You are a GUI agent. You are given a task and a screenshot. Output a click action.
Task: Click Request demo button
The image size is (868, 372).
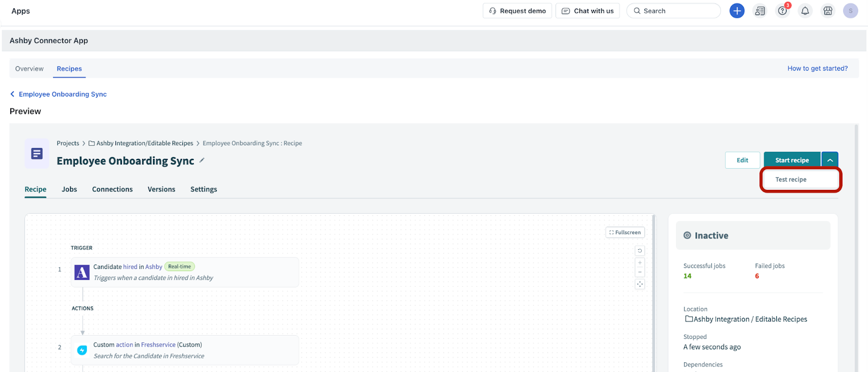(518, 11)
